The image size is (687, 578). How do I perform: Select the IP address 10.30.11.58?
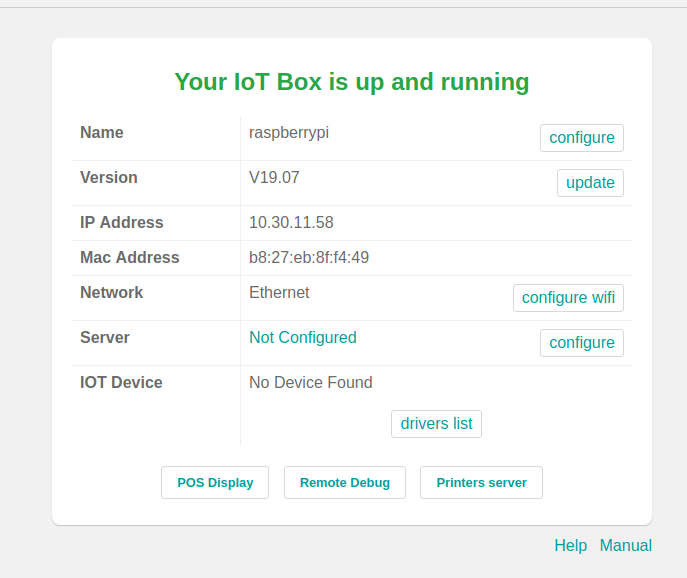click(x=291, y=223)
